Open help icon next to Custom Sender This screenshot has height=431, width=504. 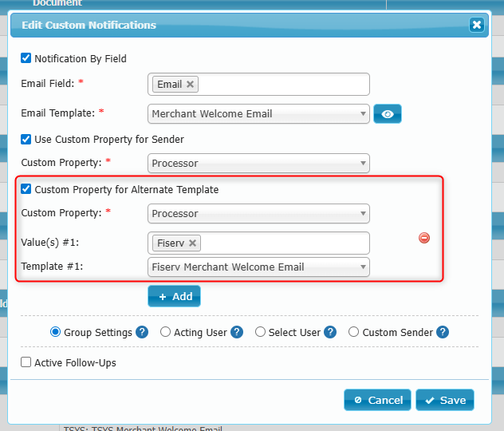(443, 332)
